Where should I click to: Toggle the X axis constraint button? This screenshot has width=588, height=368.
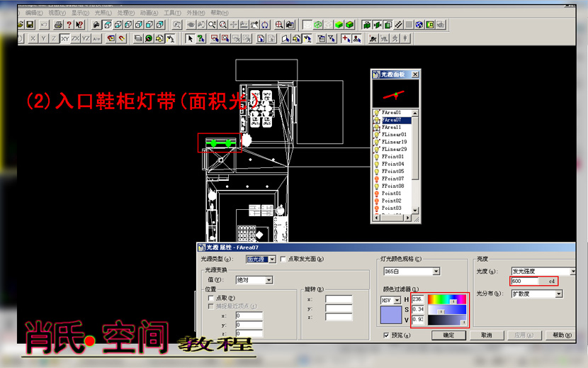(33, 38)
